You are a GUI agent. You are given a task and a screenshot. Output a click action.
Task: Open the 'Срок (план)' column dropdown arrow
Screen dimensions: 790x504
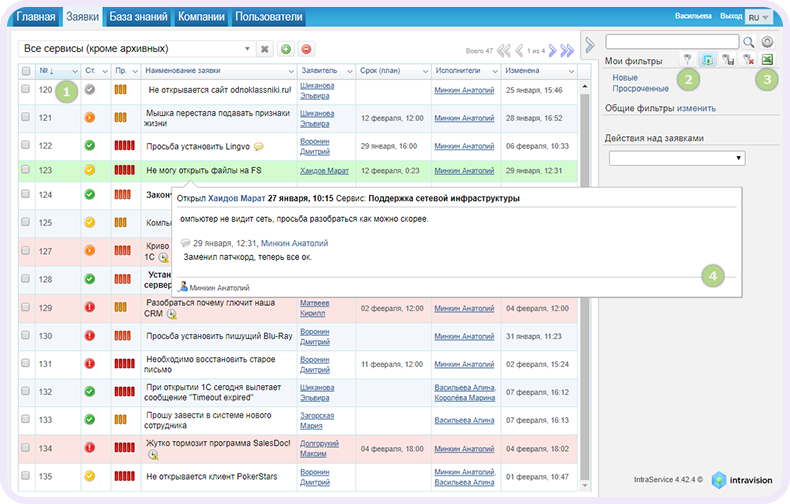click(425, 72)
